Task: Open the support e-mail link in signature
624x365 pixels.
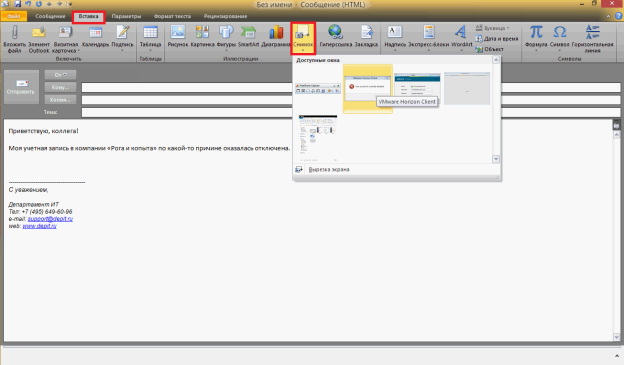Action: (x=50, y=219)
